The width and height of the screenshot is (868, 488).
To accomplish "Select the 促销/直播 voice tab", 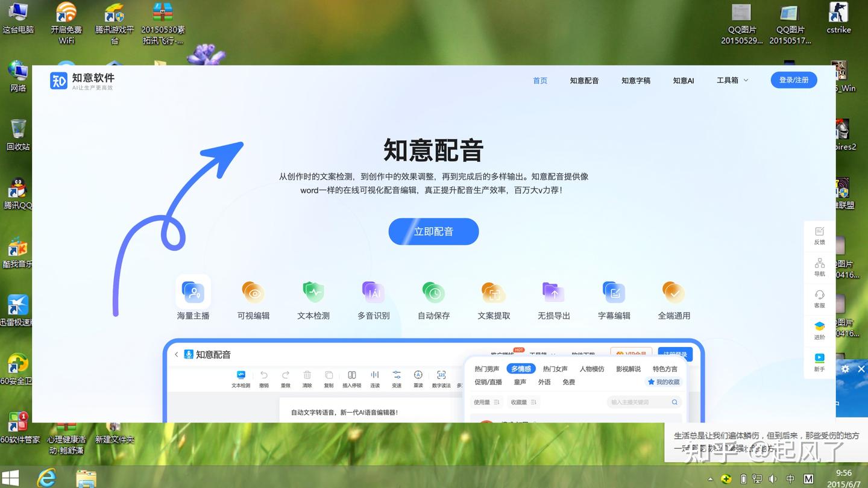I will pos(488,382).
